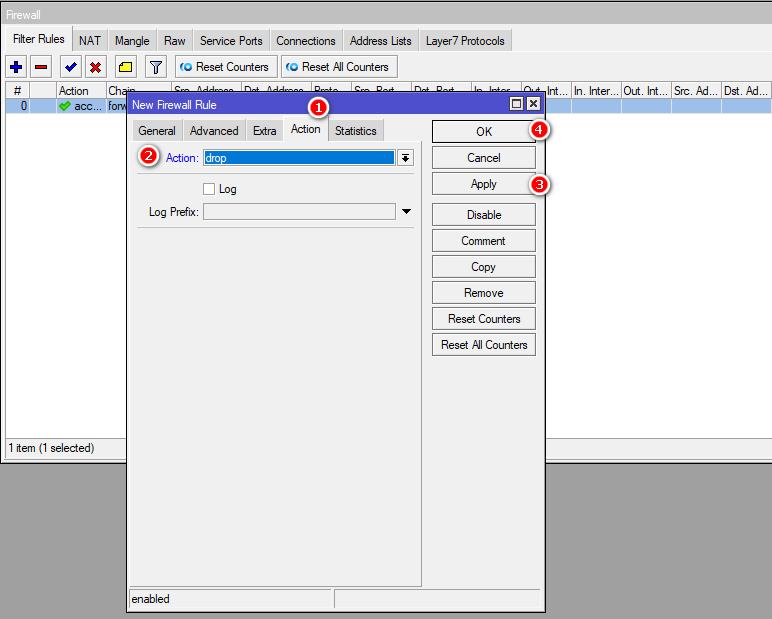Enable the Log checkbox
Screen dimensions: 772x619
(x=209, y=189)
